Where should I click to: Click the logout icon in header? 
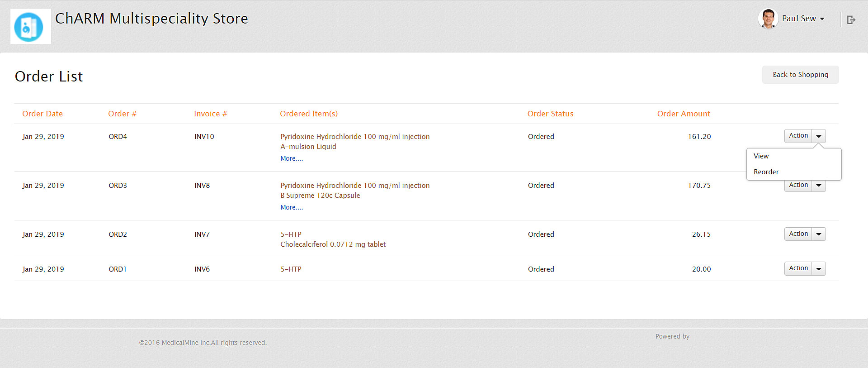click(x=851, y=19)
